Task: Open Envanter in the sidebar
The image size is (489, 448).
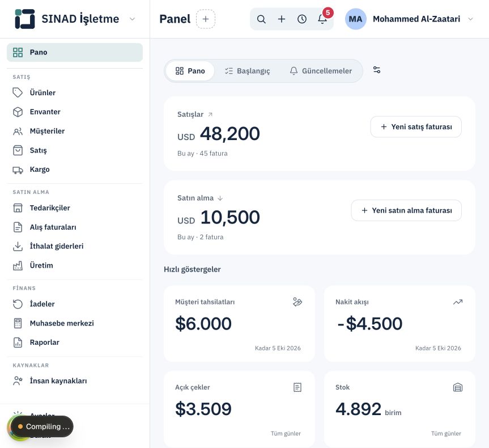Action: (x=75, y=112)
